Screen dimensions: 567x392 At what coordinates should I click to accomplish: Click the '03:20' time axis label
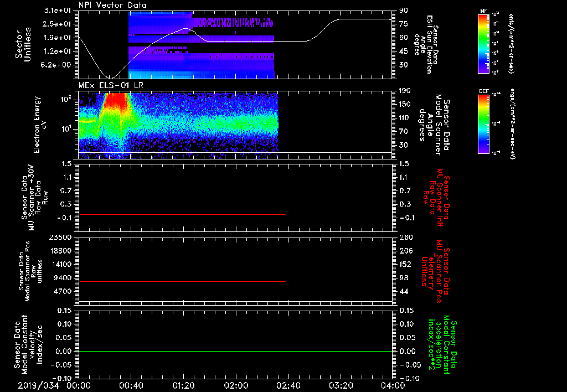point(341,385)
